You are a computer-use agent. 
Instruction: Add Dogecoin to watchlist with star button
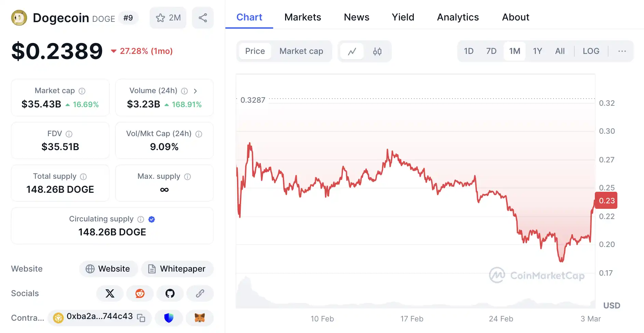coord(168,18)
